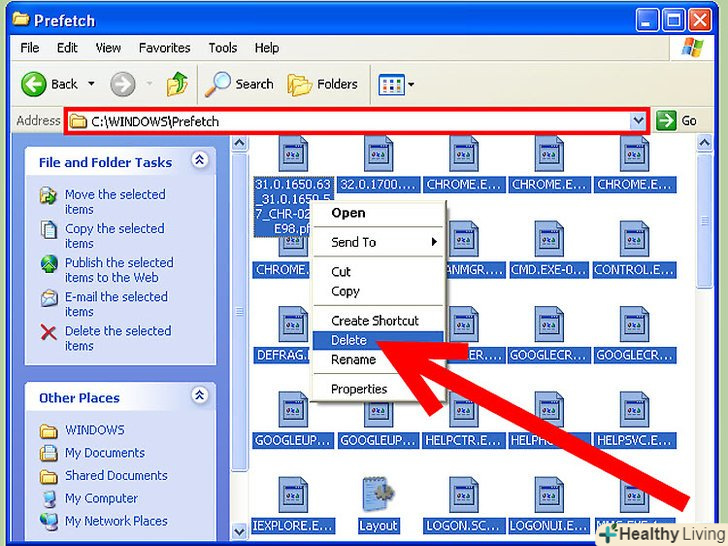Open the Tools menu
Viewport: 728px width, 546px height.
[x=222, y=48]
